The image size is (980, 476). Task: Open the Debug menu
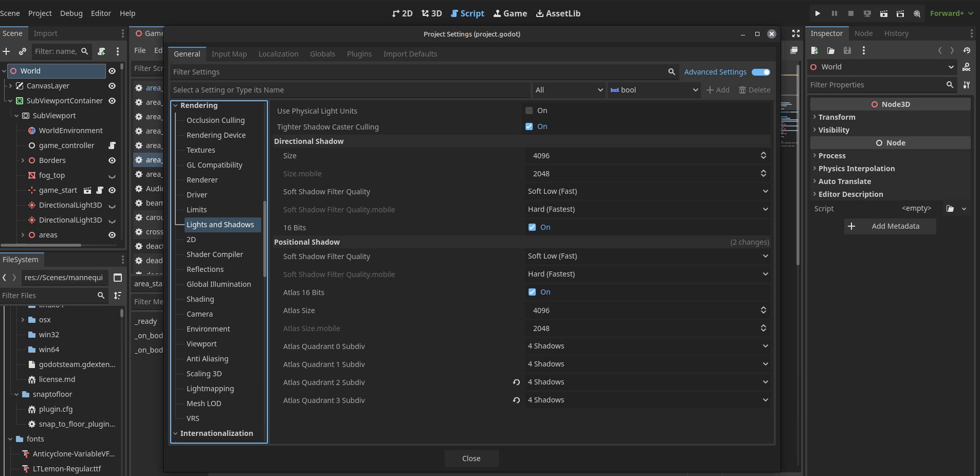pyautogui.click(x=71, y=13)
